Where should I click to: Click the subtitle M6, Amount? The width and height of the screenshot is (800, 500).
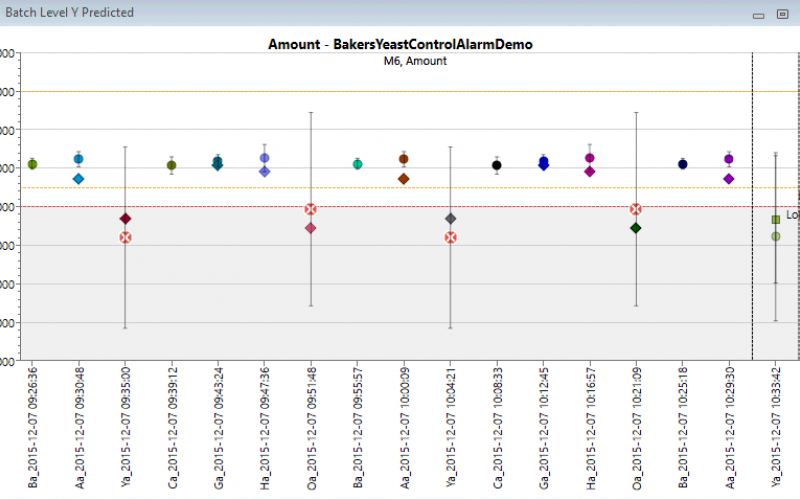(415, 61)
